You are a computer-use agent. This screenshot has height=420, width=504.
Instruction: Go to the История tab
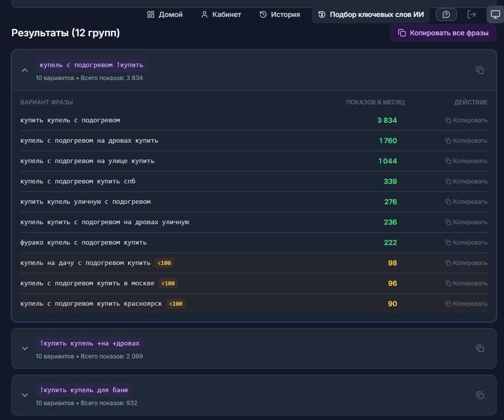280,14
